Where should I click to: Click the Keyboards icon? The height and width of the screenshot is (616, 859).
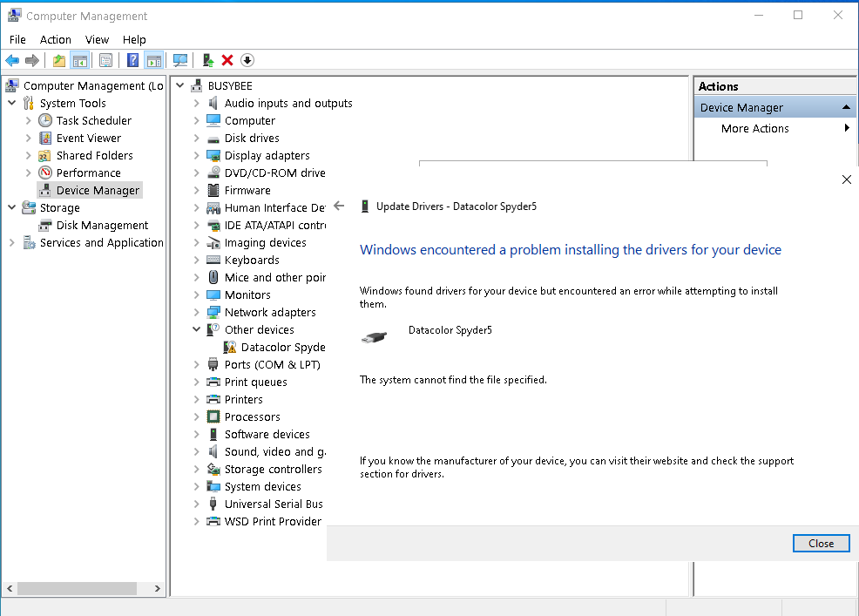213,260
